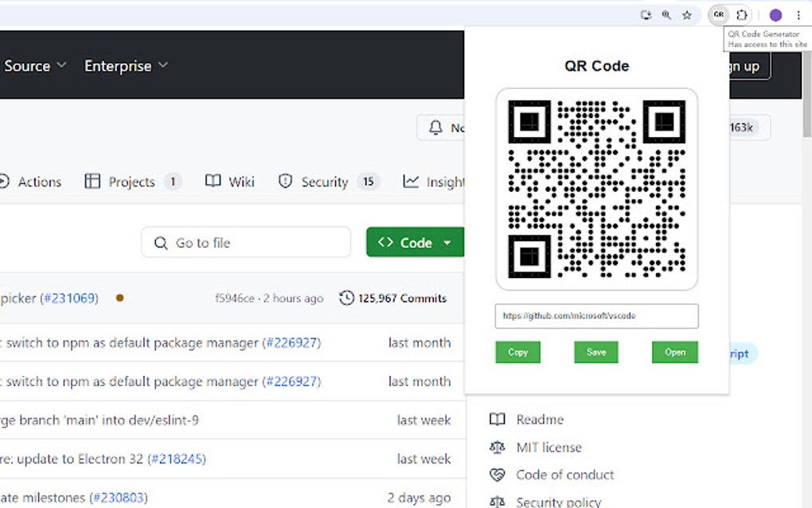Click the Readme book icon
812x508 pixels.
coord(497,419)
